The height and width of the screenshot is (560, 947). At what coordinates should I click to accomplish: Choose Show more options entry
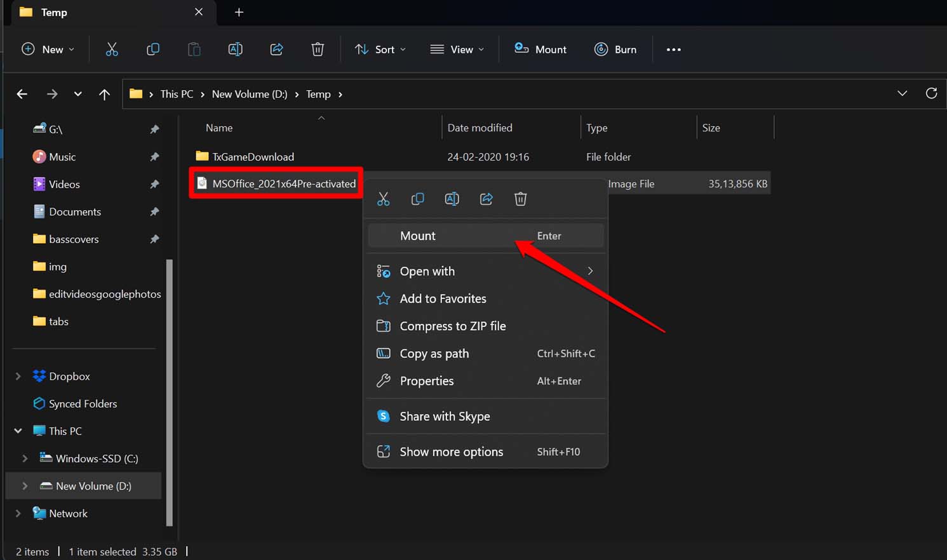[451, 452]
